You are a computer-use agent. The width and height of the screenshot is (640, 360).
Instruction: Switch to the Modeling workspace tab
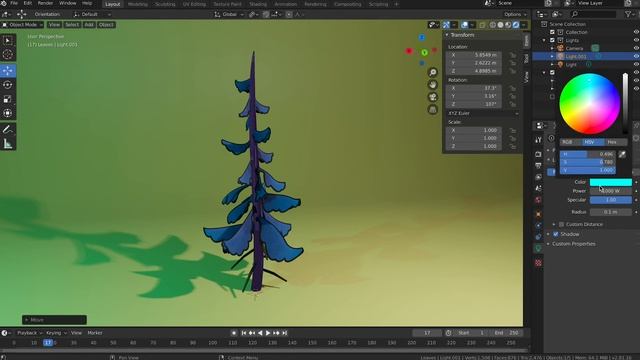pos(138,4)
